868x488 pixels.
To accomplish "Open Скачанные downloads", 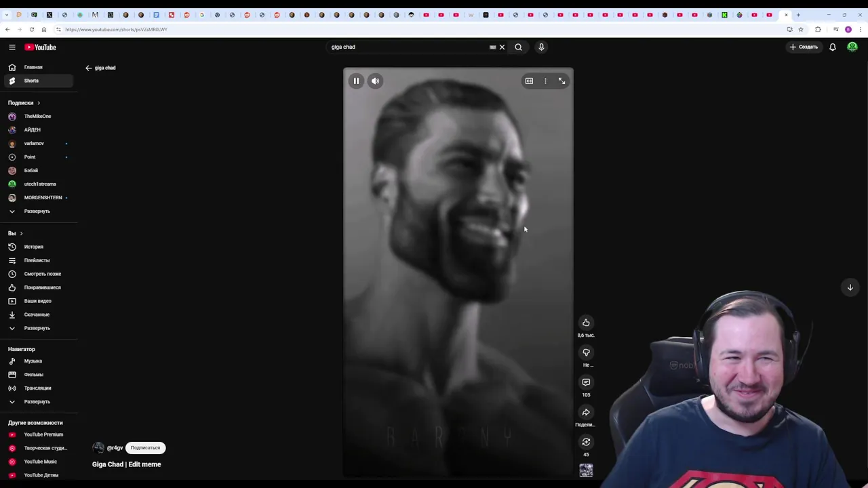I will pos(38,314).
